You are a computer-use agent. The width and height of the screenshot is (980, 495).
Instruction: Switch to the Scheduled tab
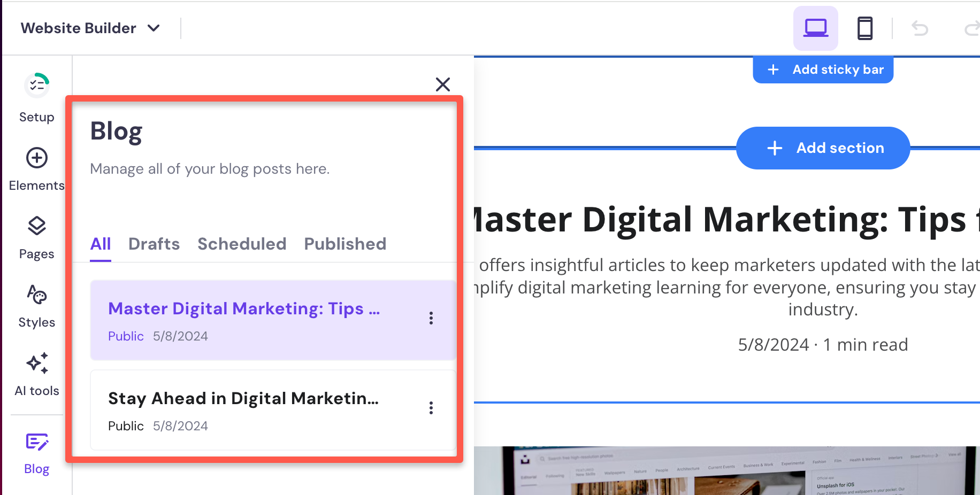(x=242, y=244)
